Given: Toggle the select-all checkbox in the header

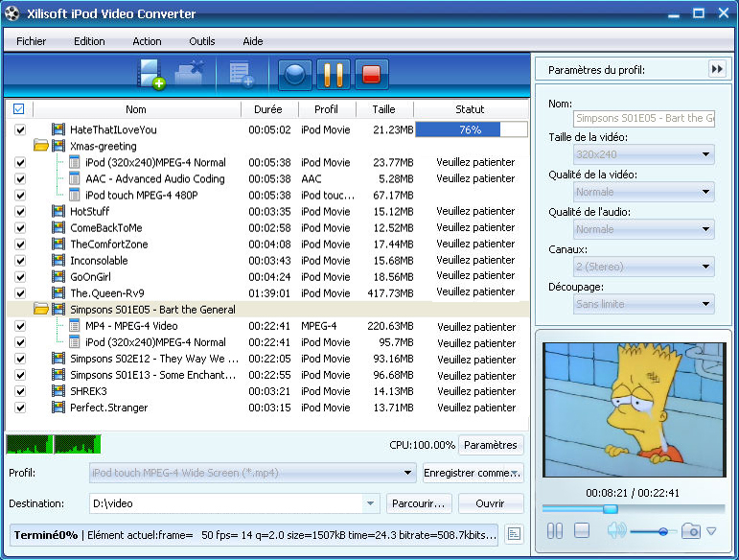Looking at the screenshot, I should [19, 109].
